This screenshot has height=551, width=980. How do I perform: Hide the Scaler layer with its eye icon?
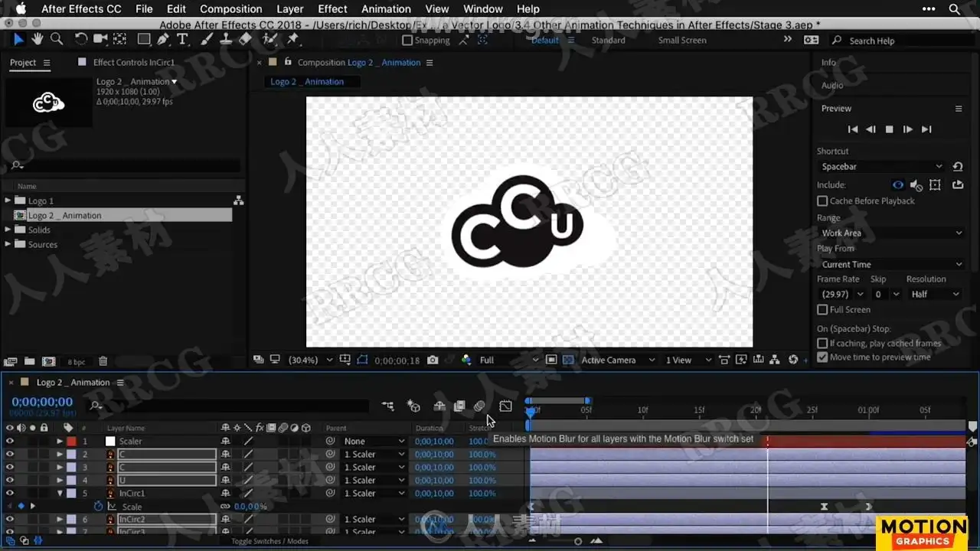pyautogui.click(x=10, y=441)
